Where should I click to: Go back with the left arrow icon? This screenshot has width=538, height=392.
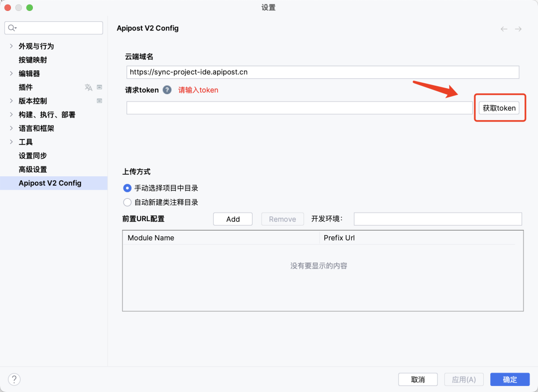[504, 29]
